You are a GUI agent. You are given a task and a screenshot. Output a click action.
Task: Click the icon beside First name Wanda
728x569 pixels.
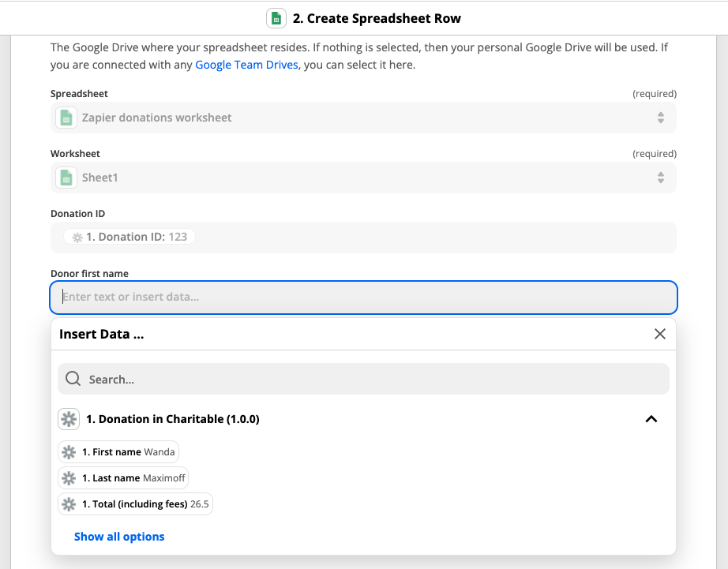click(69, 452)
